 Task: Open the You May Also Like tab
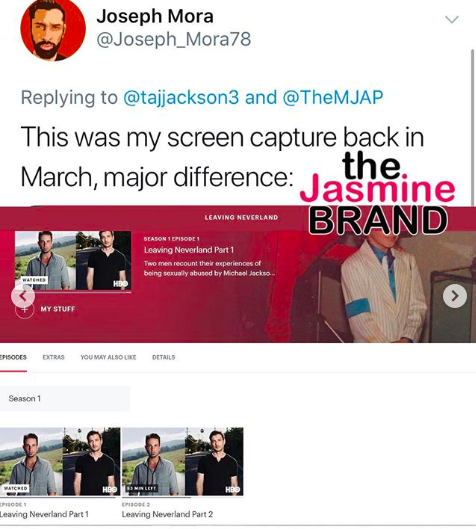click(x=108, y=357)
